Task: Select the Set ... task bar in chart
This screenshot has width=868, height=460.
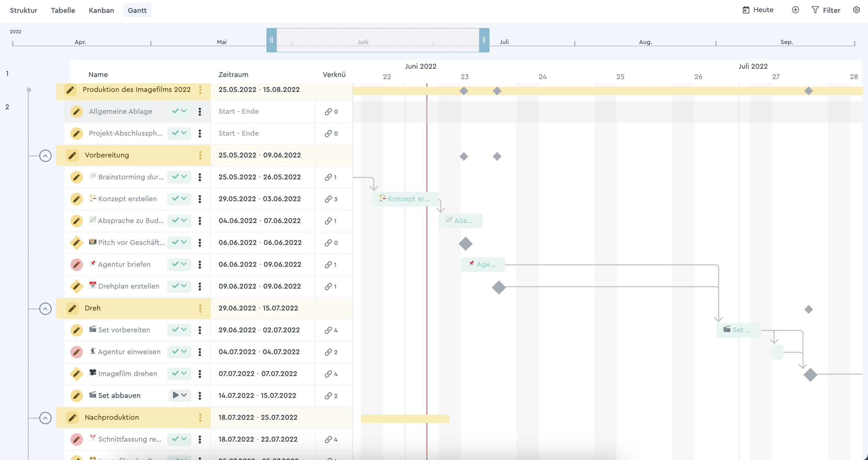Action: (739, 330)
